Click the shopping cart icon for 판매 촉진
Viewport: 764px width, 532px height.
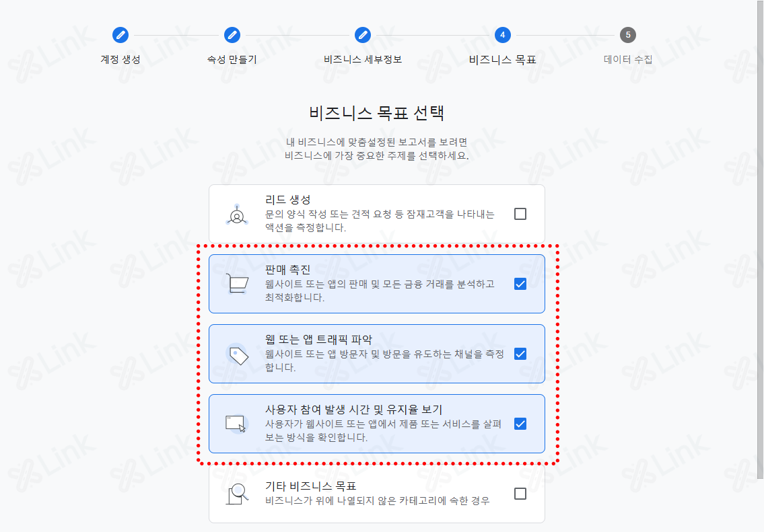[x=238, y=284]
